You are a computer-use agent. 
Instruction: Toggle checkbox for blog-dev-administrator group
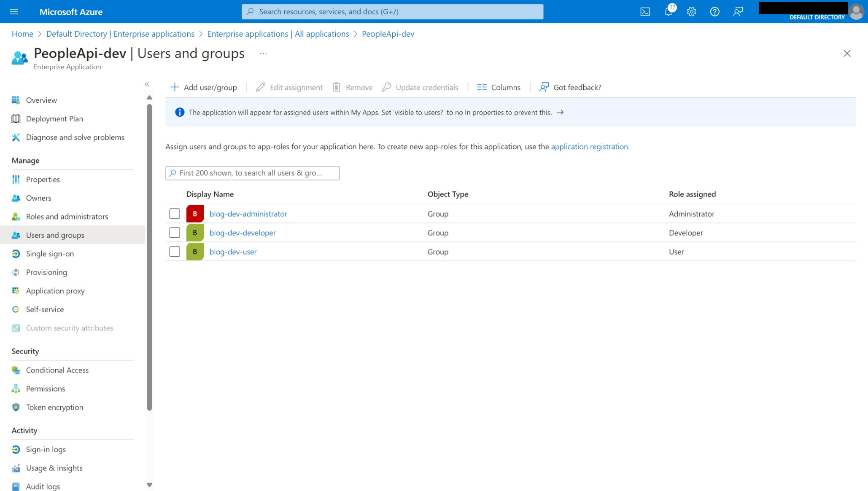click(174, 213)
